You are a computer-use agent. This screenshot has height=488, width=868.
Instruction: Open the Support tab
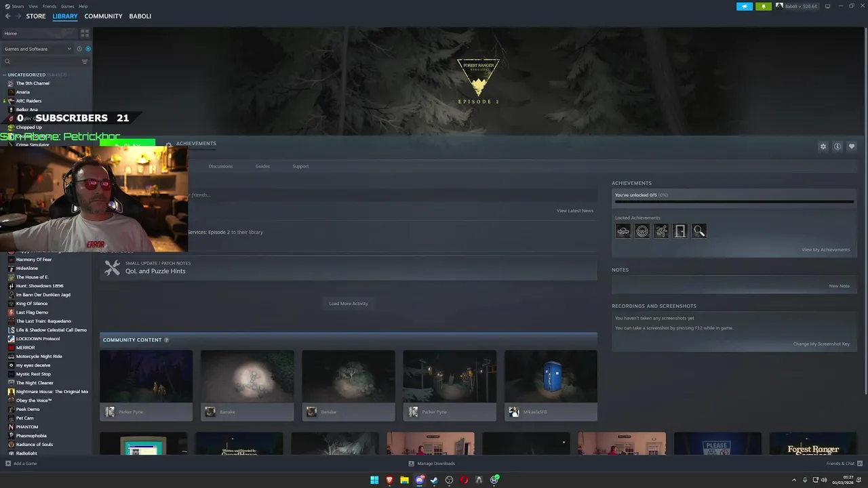[x=300, y=166]
